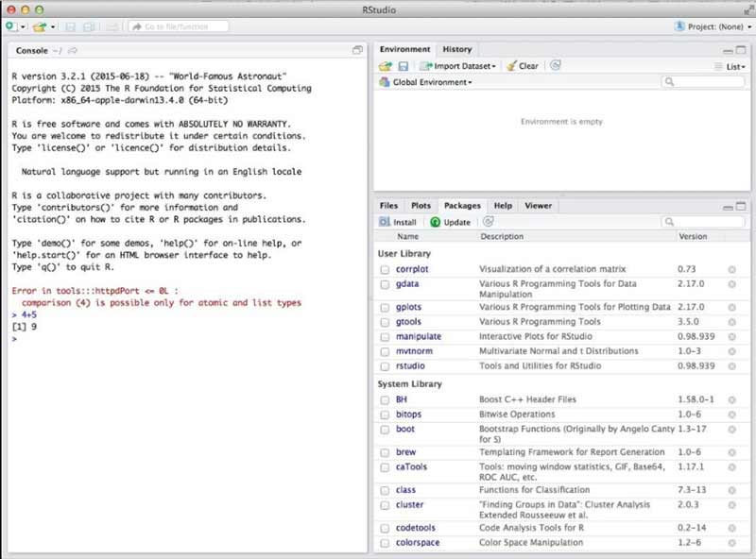756x559 pixels.
Task: Check the gtools package checkbox
Action: (x=385, y=322)
